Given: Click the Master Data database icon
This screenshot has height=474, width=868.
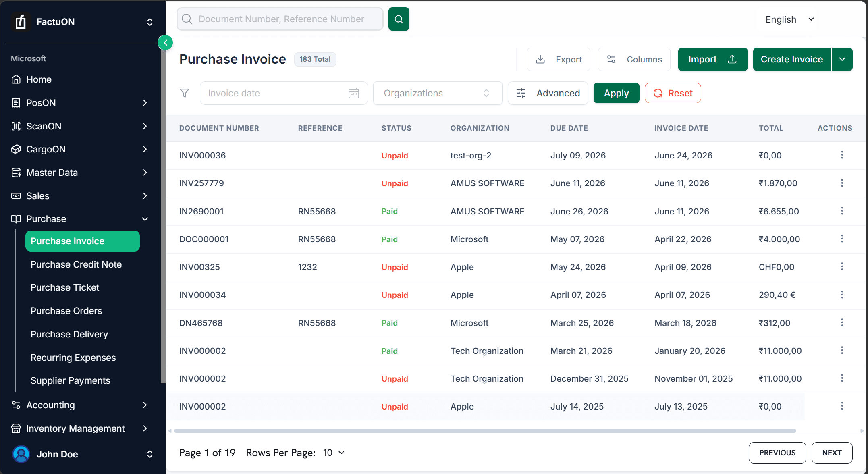Looking at the screenshot, I should 16,173.
